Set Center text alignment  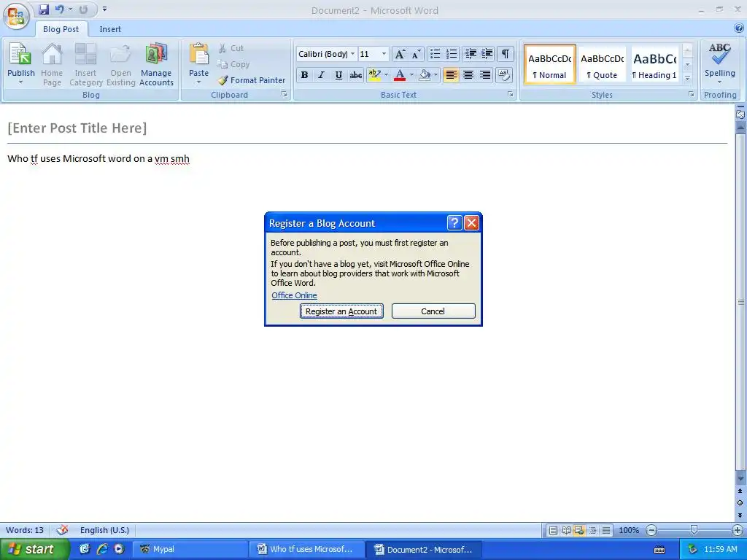(x=468, y=75)
